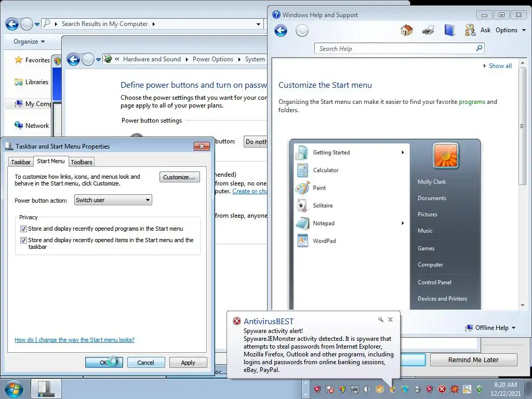Click forward arrow in Windows Help and Support
Viewport: 532px width, 399px height.
pos(302,31)
